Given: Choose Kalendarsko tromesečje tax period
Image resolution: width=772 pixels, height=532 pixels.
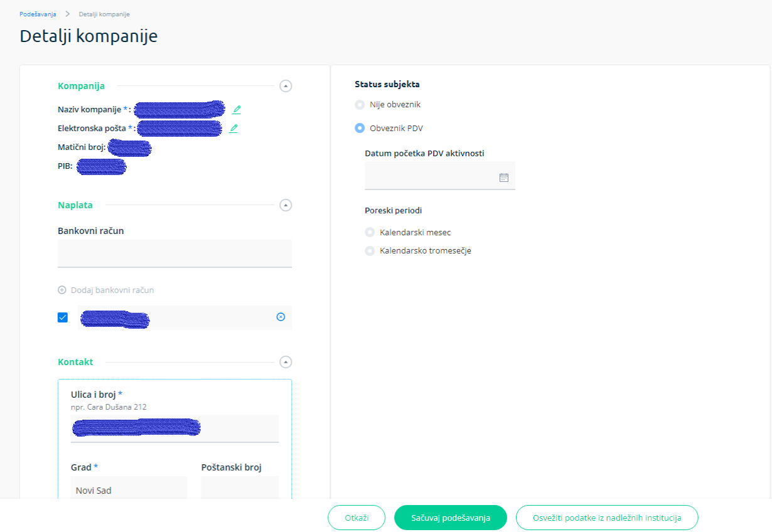Looking at the screenshot, I should 370,251.
